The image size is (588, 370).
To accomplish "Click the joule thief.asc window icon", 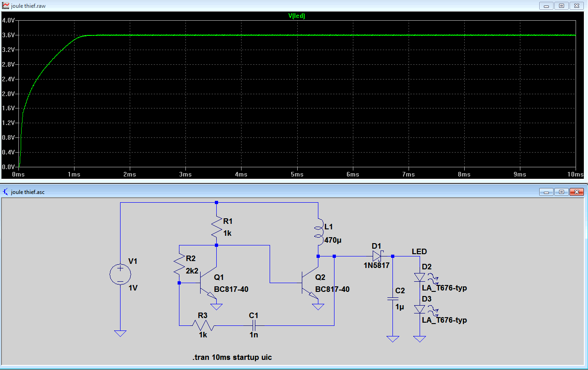I will 6,192.
